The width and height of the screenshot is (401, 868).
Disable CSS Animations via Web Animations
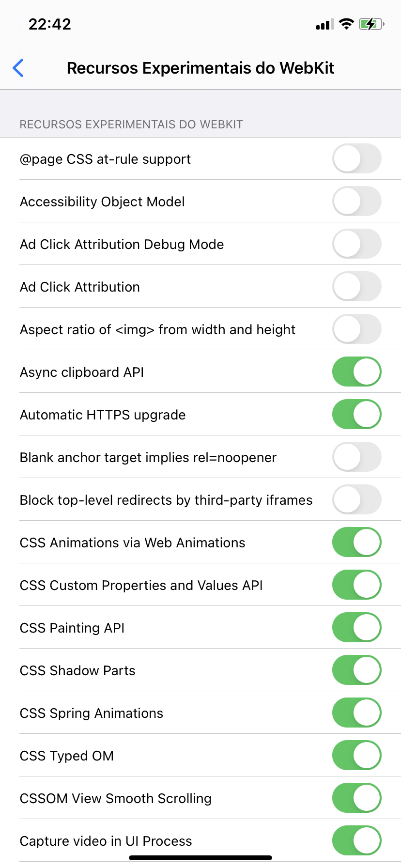click(356, 542)
